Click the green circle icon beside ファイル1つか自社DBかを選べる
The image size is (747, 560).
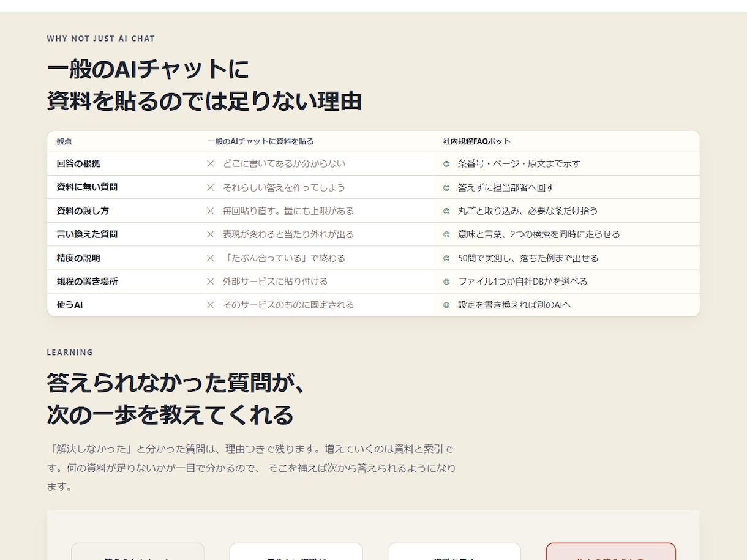[x=446, y=282]
